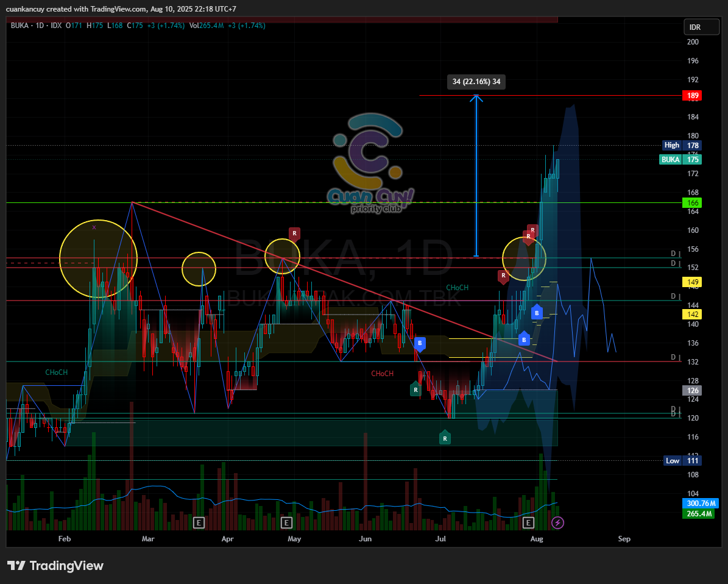Click the green CHoCH label near February
Viewport: 728px width, 584px height.
(56, 372)
